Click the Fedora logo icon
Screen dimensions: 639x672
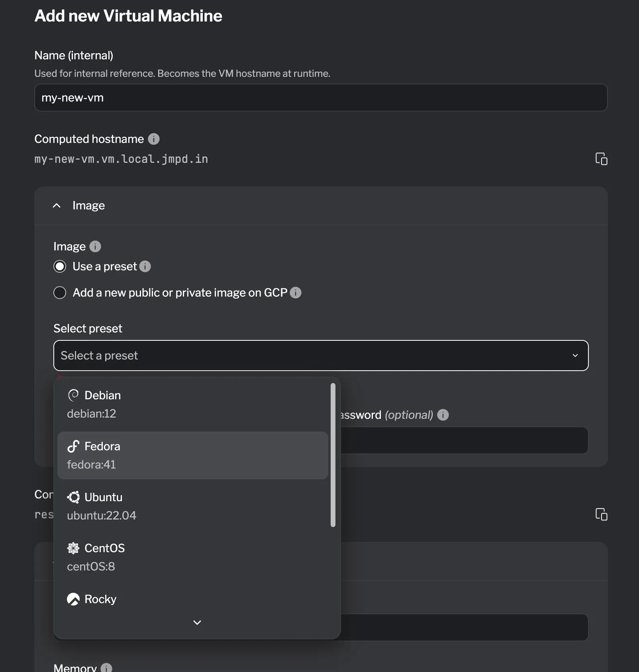73,446
